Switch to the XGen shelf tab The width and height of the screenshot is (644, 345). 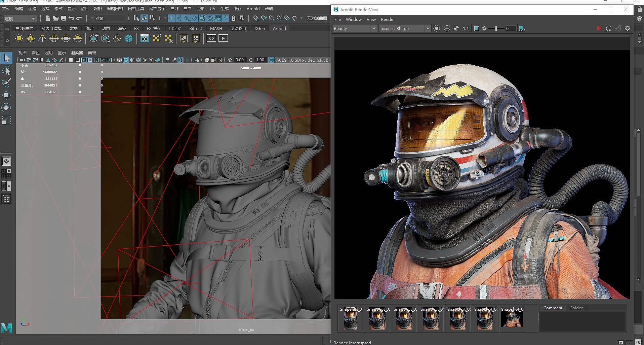259,29
